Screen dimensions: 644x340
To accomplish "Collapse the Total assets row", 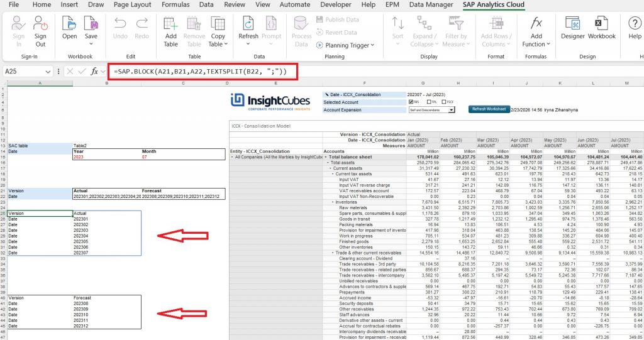I will [x=328, y=163].
